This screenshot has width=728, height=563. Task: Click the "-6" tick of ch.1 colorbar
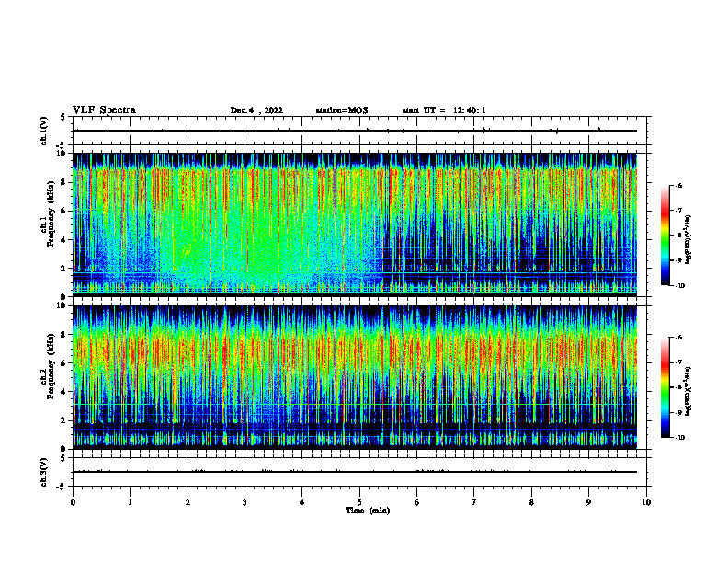tap(678, 186)
